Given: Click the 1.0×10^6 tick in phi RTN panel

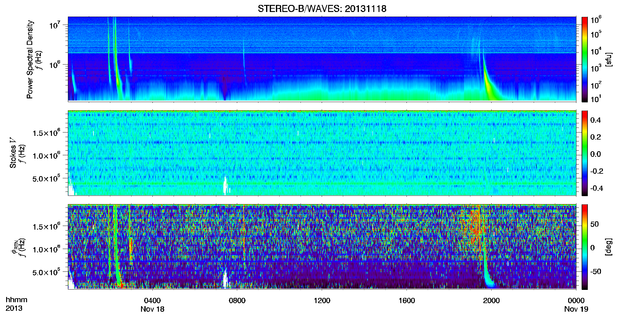Looking at the screenshot, I should click(46, 249).
